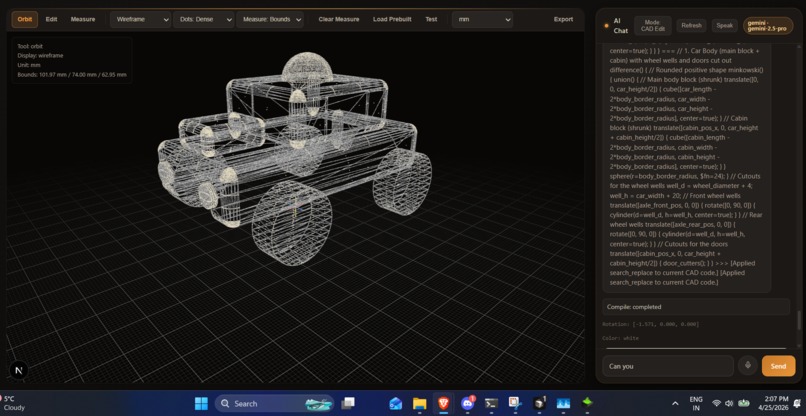This screenshot has height=416, width=806.
Task: Click the 'Color: white' text
Action: point(620,338)
